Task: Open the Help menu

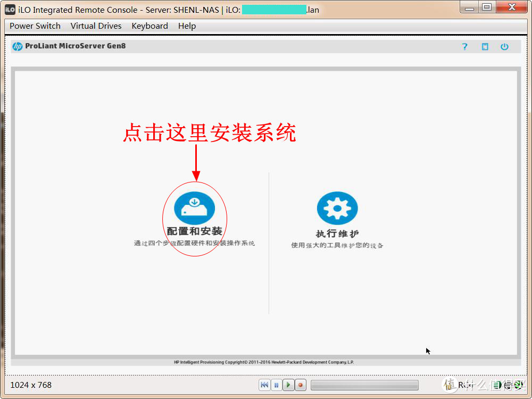Action: tap(187, 26)
